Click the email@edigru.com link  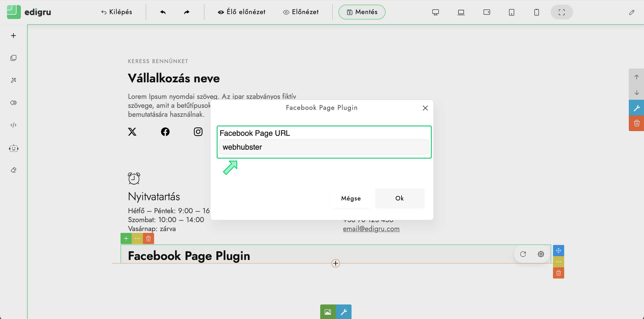pos(371,229)
